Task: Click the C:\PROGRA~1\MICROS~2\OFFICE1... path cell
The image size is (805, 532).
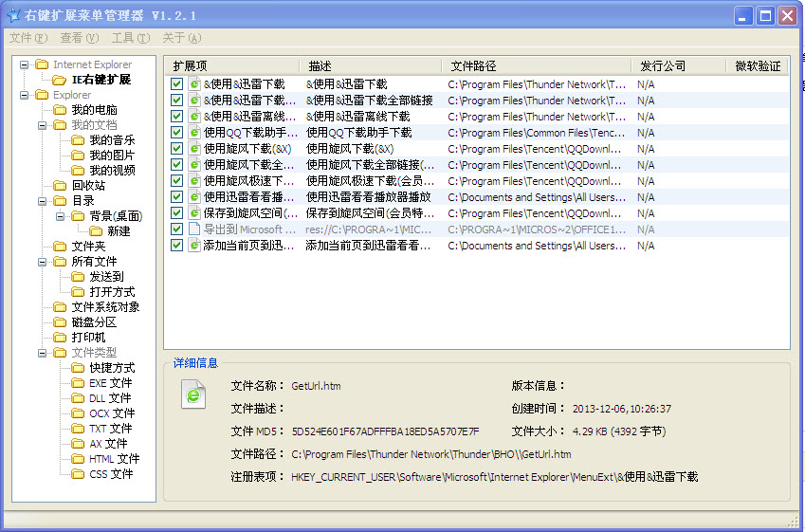Action: (x=537, y=229)
